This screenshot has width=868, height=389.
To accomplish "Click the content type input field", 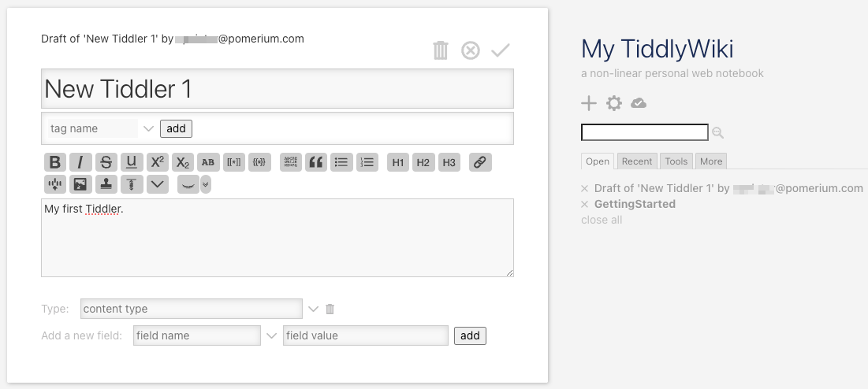I will [x=192, y=309].
